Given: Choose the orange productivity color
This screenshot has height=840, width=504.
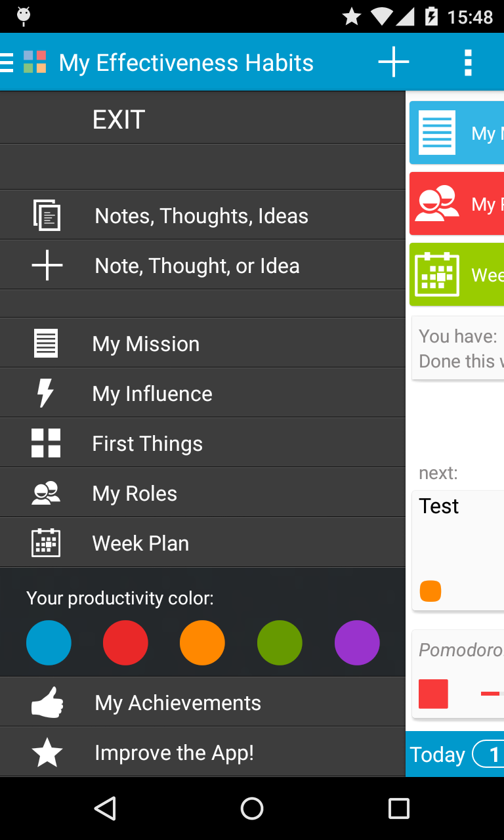Looking at the screenshot, I should coord(202,642).
